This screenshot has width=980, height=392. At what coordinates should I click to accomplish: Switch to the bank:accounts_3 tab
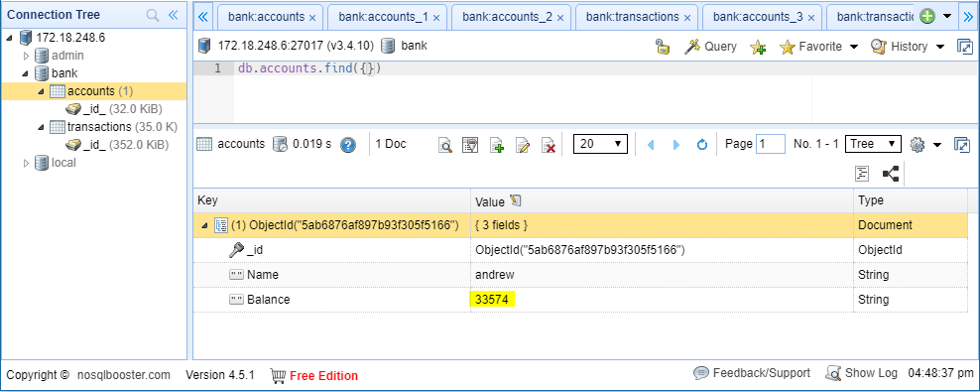pos(758,17)
